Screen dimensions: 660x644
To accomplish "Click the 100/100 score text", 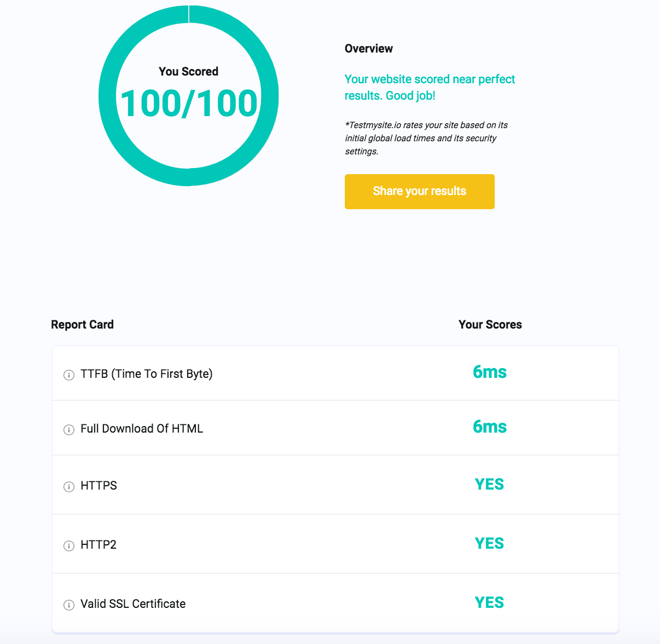I will click(189, 104).
